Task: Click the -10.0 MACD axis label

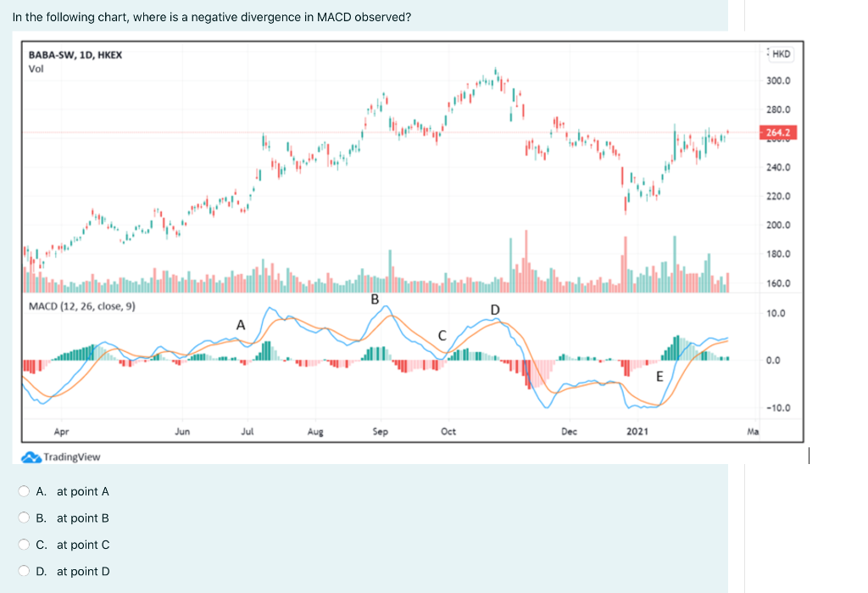Action: [778, 408]
